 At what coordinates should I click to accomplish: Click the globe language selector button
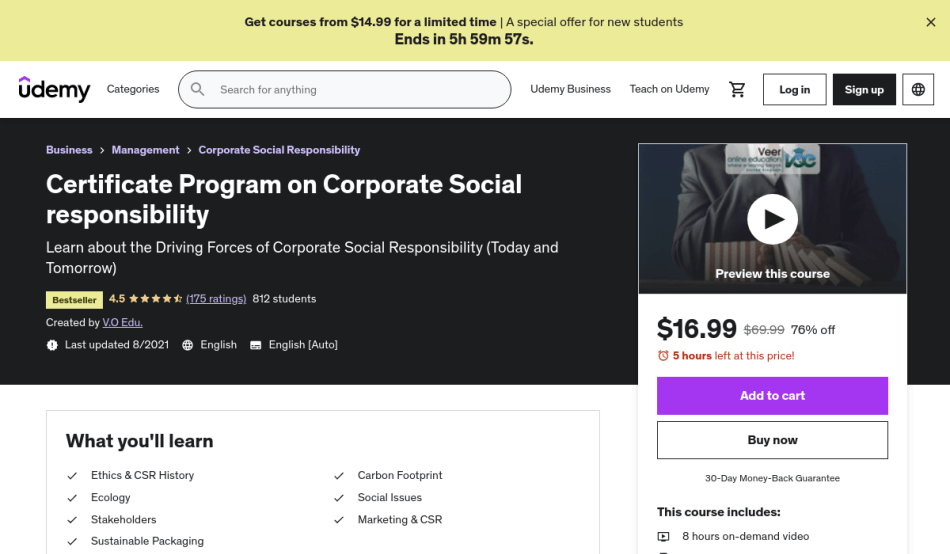[918, 90]
